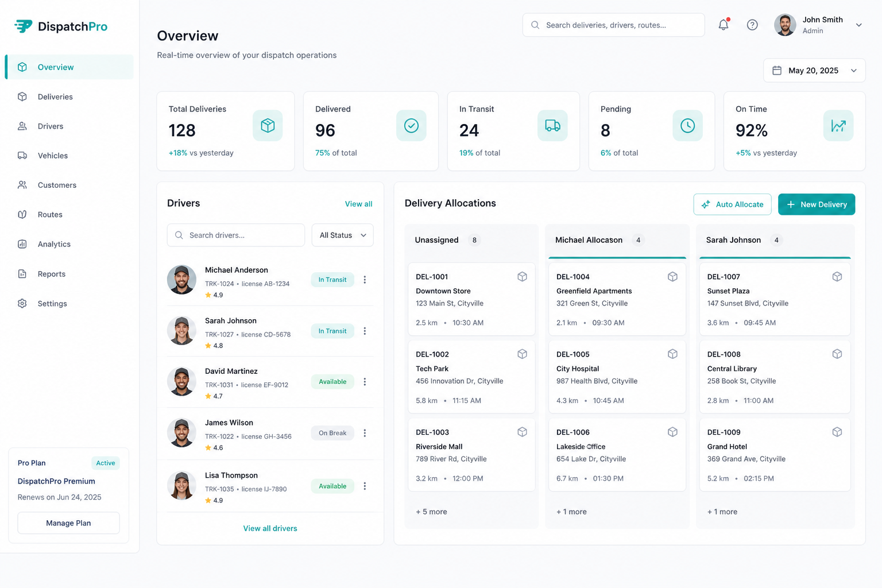Expand the All Status dropdown
Screen dimensions: 882x588
[342, 235]
